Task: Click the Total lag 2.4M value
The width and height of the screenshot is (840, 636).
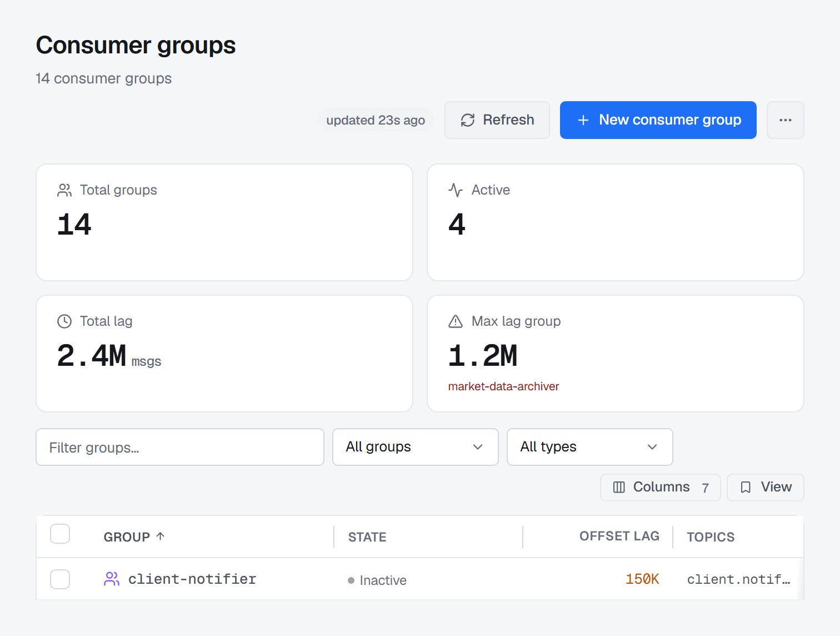Action: (x=92, y=356)
